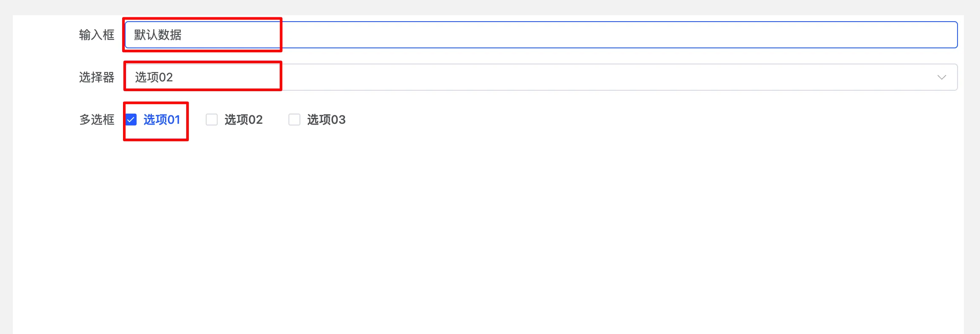Tick the 选项03 checkbox box
The image size is (980, 334).
[x=294, y=120]
